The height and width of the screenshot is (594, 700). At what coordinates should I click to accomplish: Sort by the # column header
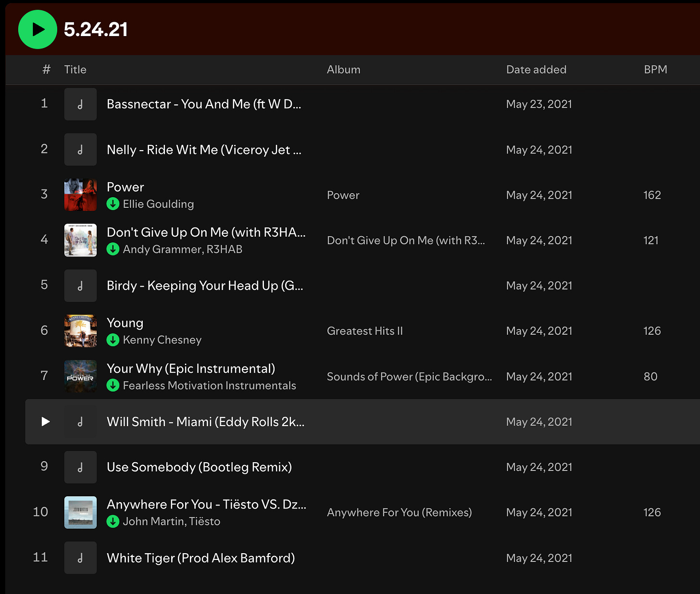click(x=46, y=70)
